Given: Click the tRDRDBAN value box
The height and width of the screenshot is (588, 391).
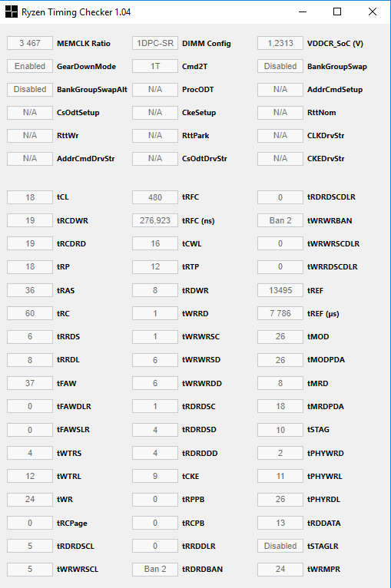Looking at the screenshot, I should (x=155, y=569).
